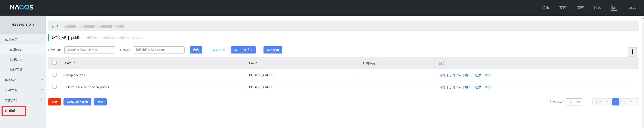Open 高级查询 advanced search

(x=218, y=50)
